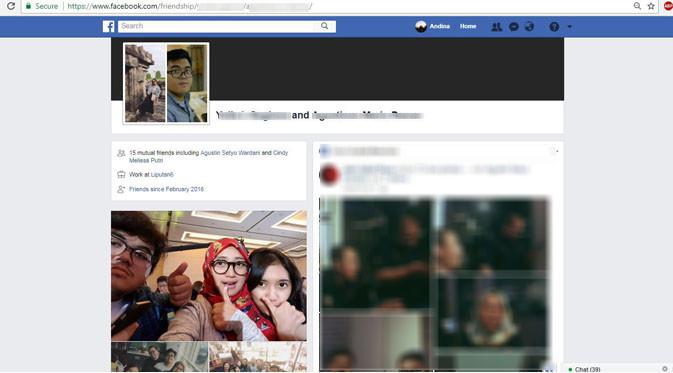Viewport: 673px width, 373px height.
Task: Open the friend requests icon
Action: [496, 27]
